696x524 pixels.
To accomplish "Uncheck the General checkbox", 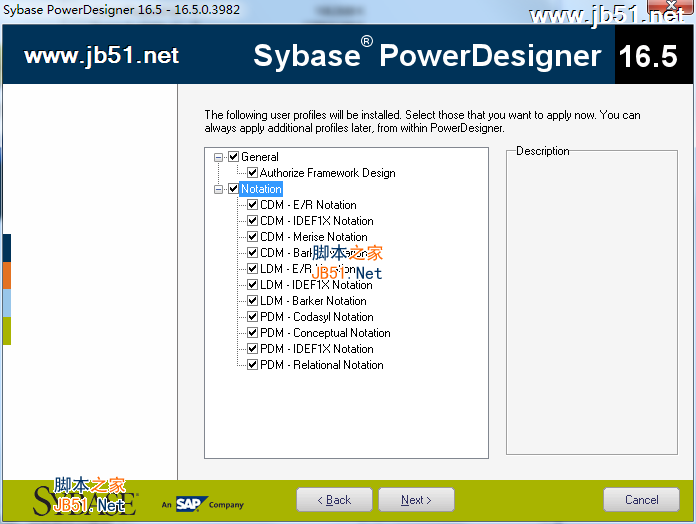I will [x=233, y=157].
